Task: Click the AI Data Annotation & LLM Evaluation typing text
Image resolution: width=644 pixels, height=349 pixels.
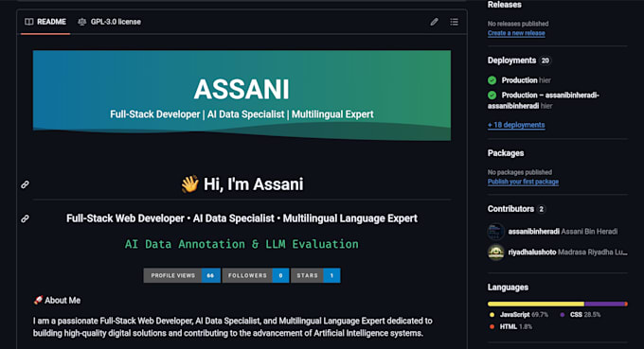Action: click(x=241, y=244)
